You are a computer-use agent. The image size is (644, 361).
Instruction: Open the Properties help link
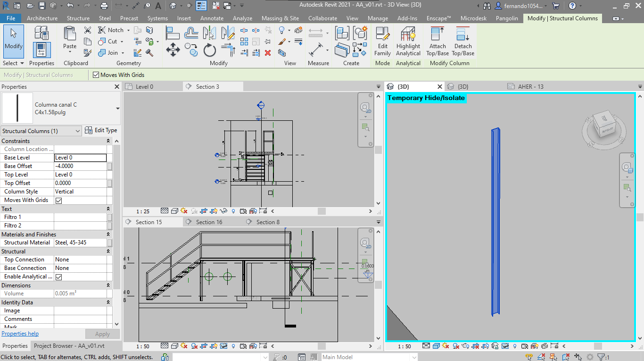(20, 334)
